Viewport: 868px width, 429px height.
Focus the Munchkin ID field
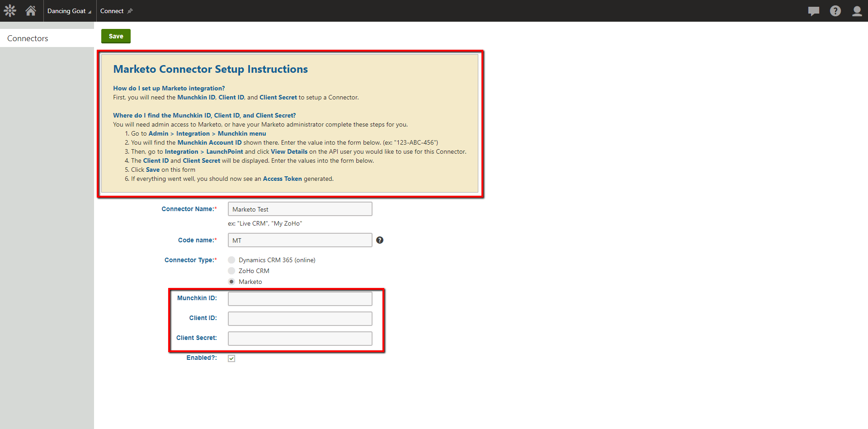coord(300,298)
